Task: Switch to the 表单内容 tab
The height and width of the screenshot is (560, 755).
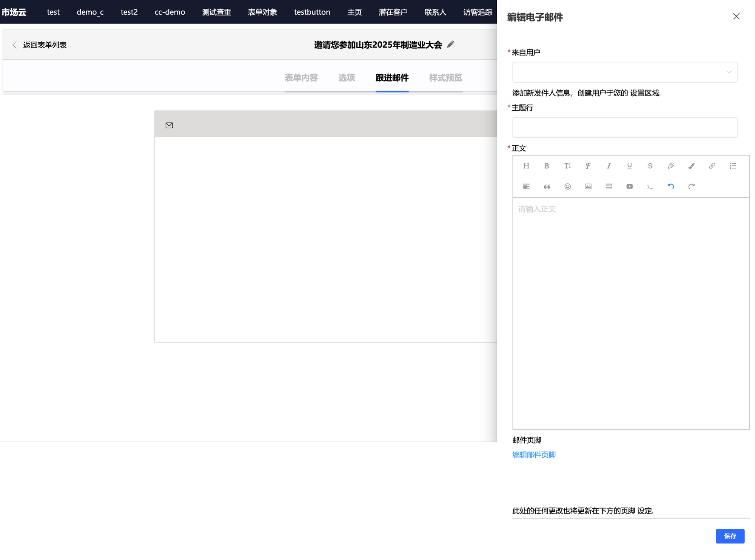Action: (x=301, y=78)
